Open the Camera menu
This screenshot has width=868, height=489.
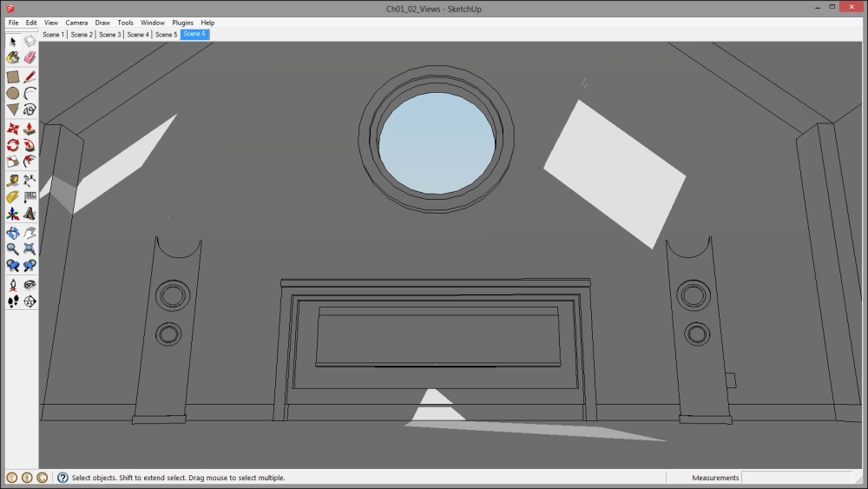(76, 23)
